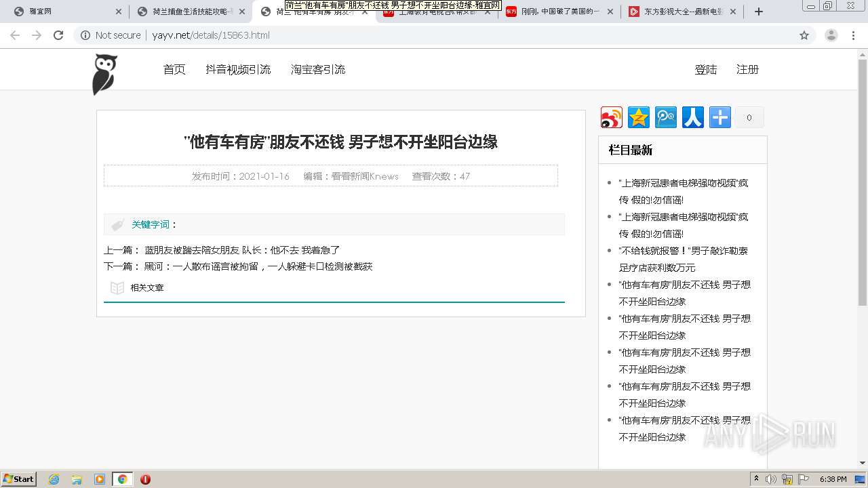Click 关键字词 label

[151, 224]
